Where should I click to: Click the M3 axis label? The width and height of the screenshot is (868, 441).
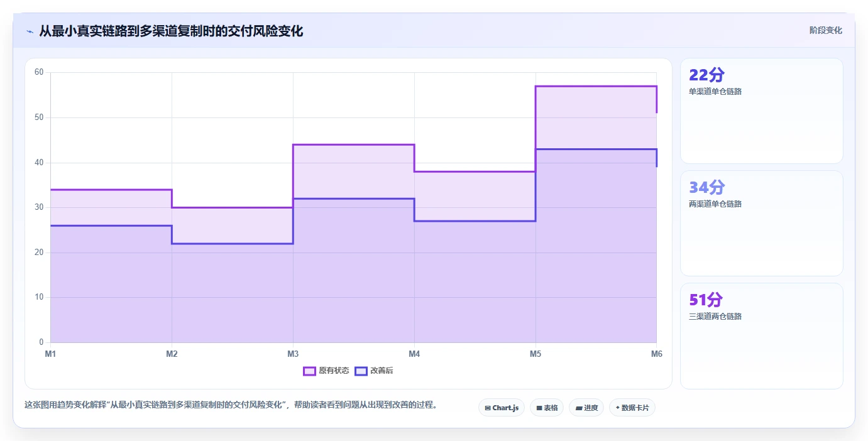coord(293,354)
